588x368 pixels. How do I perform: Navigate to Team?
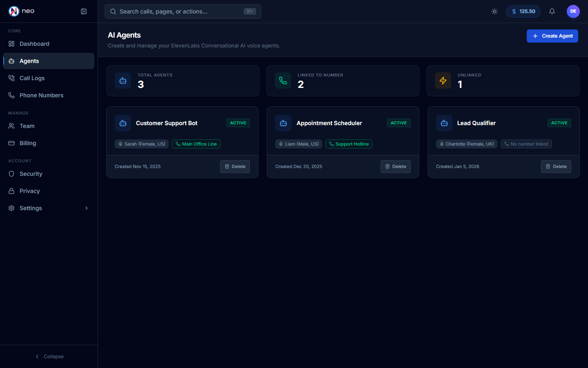pos(49,126)
